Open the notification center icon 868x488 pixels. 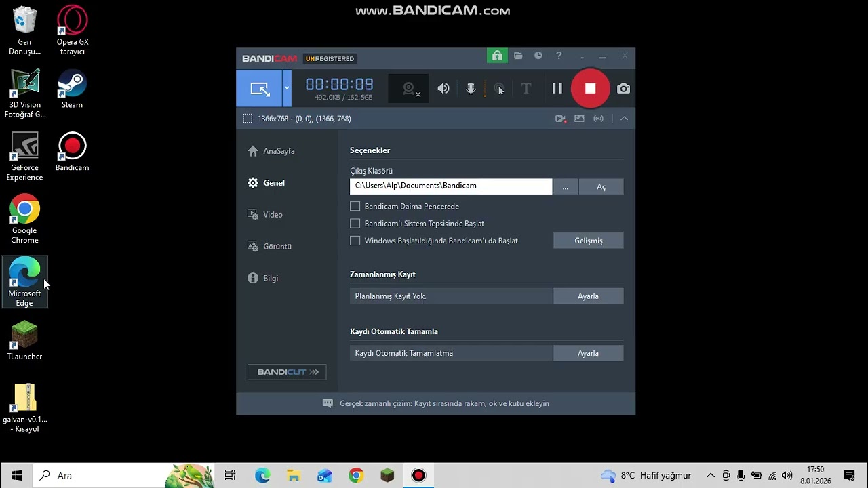point(849,476)
